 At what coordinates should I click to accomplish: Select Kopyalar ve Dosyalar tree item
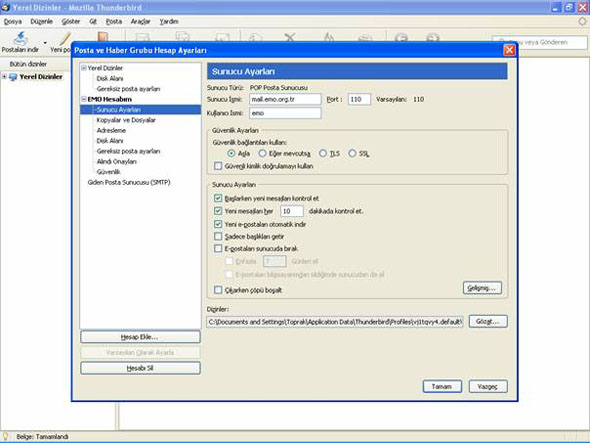tap(126, 120)
